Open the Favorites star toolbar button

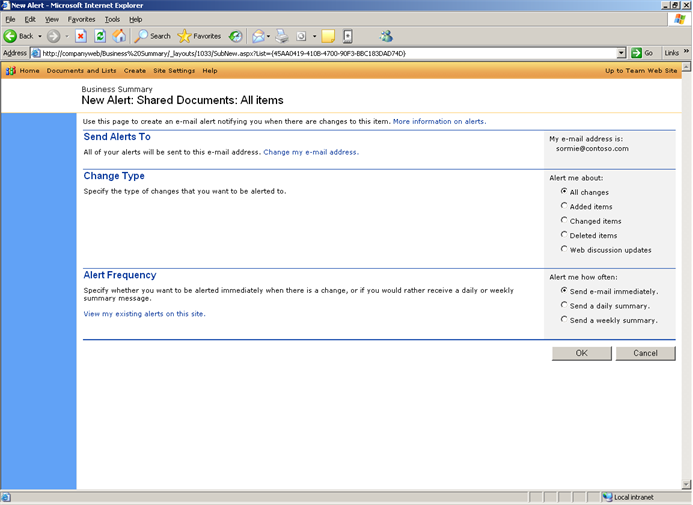click(199, 36)
